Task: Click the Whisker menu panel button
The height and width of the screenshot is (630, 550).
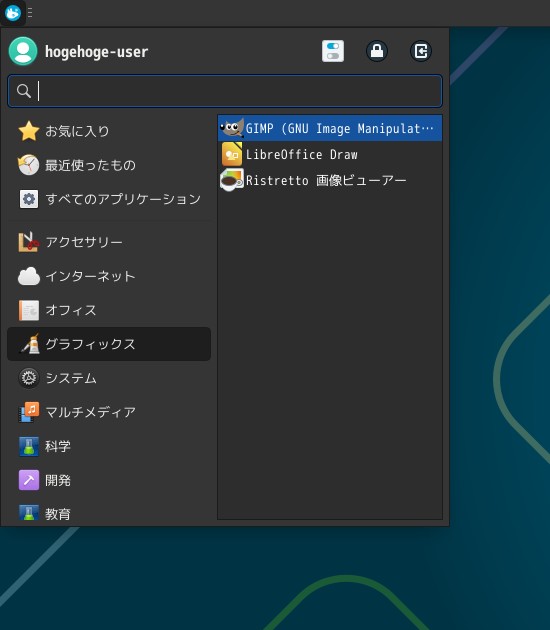Action: coord(13,13)
